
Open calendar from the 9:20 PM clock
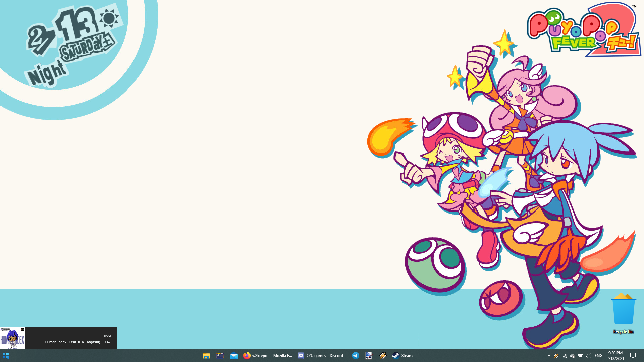click(615, 356)
